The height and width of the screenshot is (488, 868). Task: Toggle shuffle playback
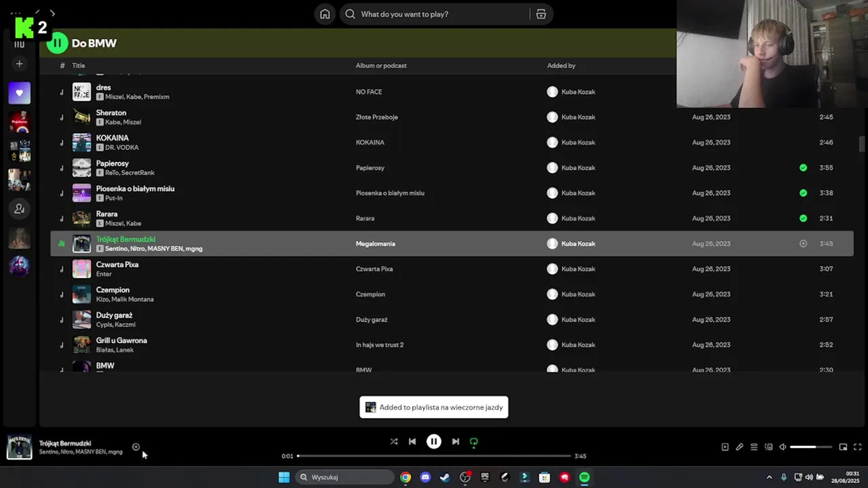coord(394,441)
